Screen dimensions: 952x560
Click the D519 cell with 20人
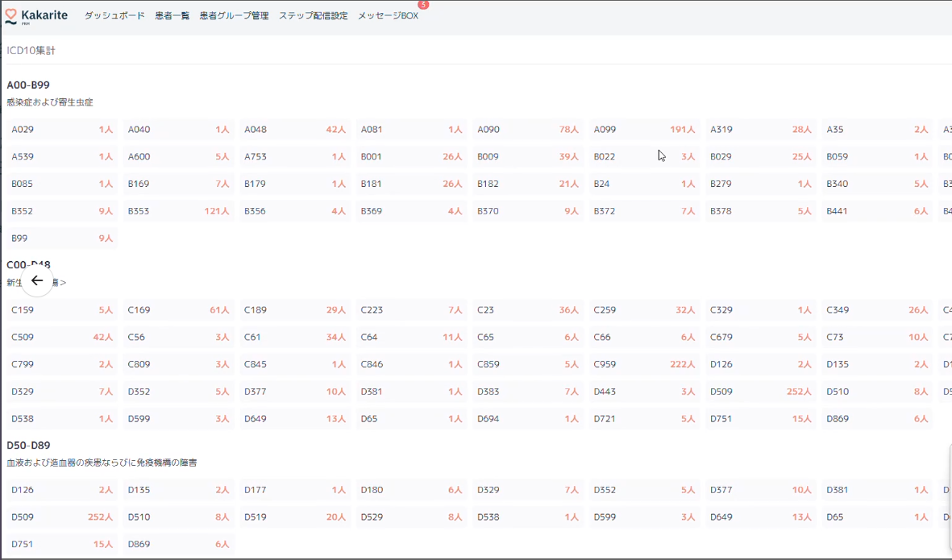point(295,517)
